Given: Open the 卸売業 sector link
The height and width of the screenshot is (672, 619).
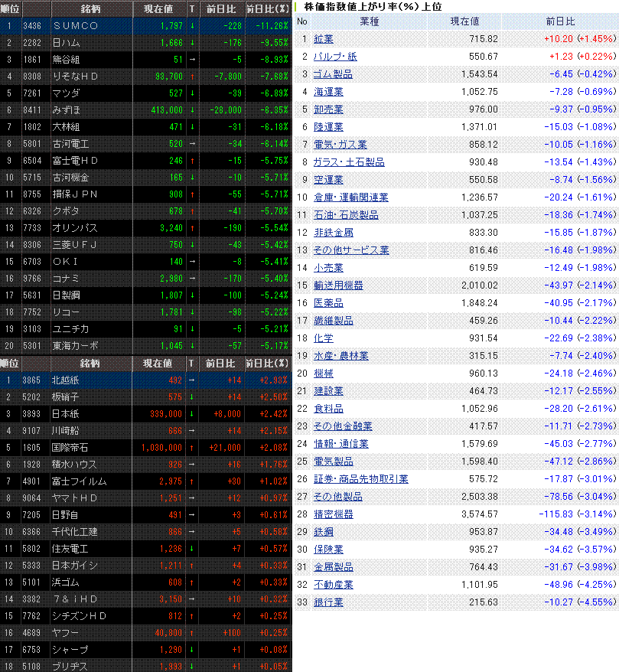Looking at the screenshot, I should click(x=328, y=109).
